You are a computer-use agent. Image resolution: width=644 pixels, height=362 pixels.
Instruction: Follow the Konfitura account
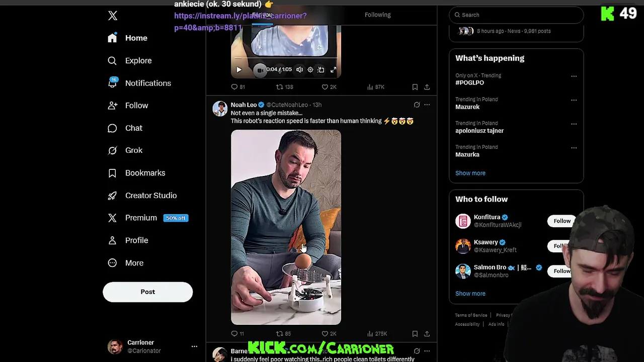click(562, 221)
